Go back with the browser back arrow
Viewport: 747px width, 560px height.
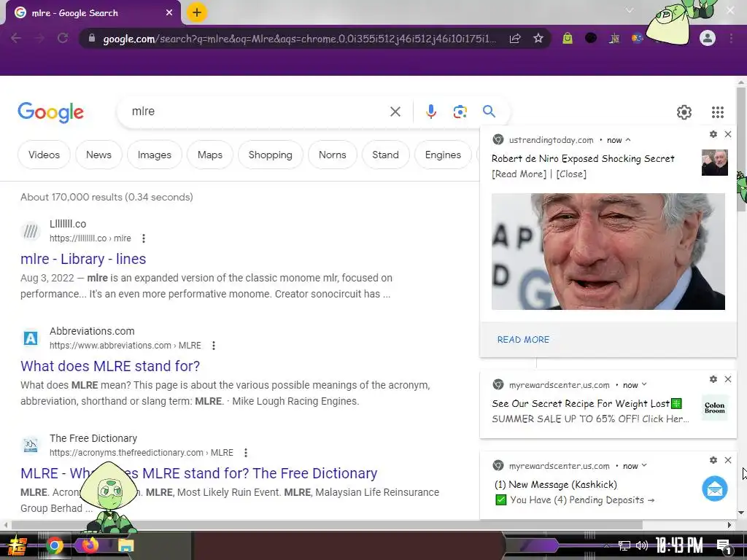click(x=16, y=38)
